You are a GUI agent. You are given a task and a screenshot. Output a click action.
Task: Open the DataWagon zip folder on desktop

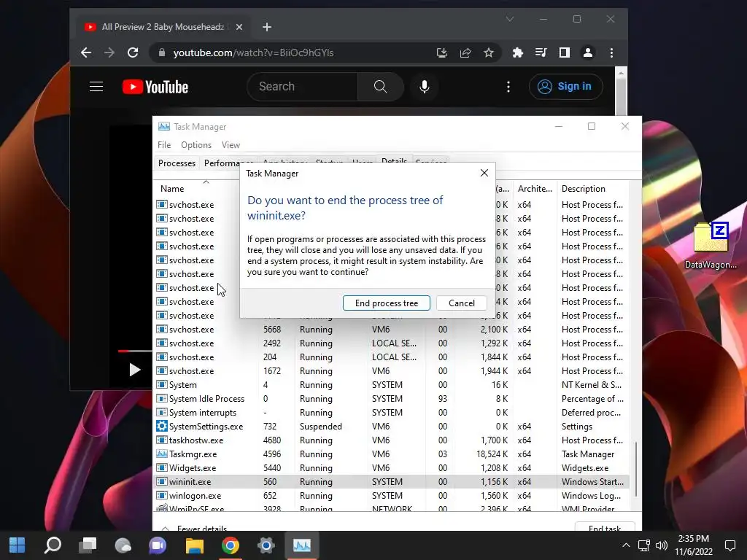pos(711,245)
